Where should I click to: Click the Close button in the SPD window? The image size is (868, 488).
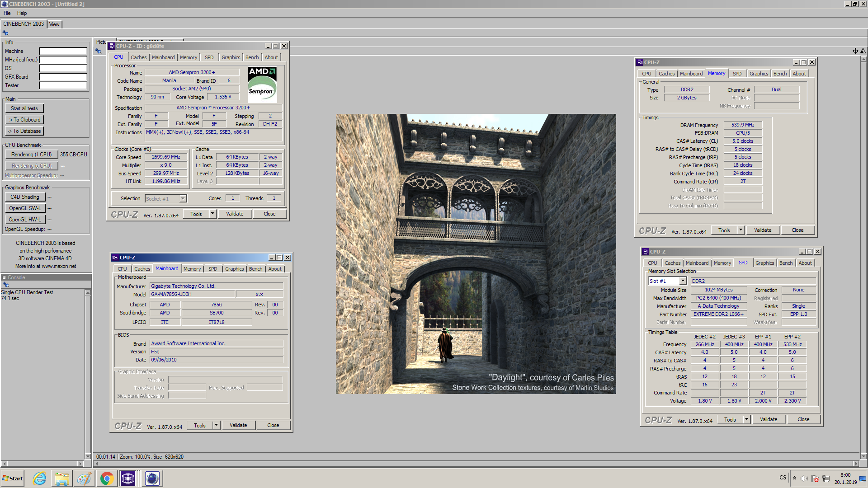[x=803, y=420]
